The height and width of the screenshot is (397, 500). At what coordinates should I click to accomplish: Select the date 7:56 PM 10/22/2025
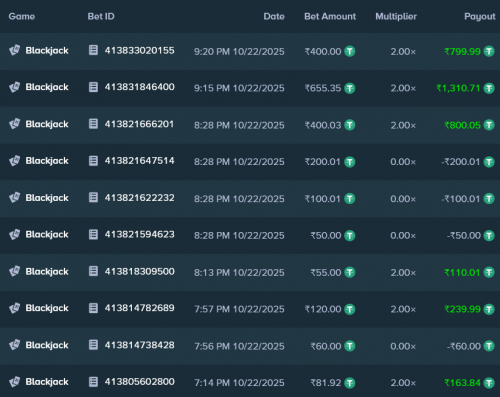[x=239, y=346]
